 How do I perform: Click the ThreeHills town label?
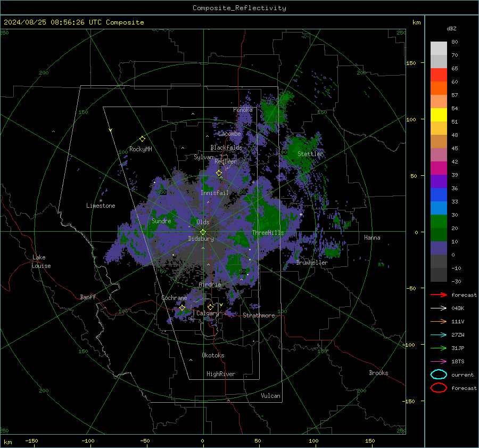(x=268, y=233)
